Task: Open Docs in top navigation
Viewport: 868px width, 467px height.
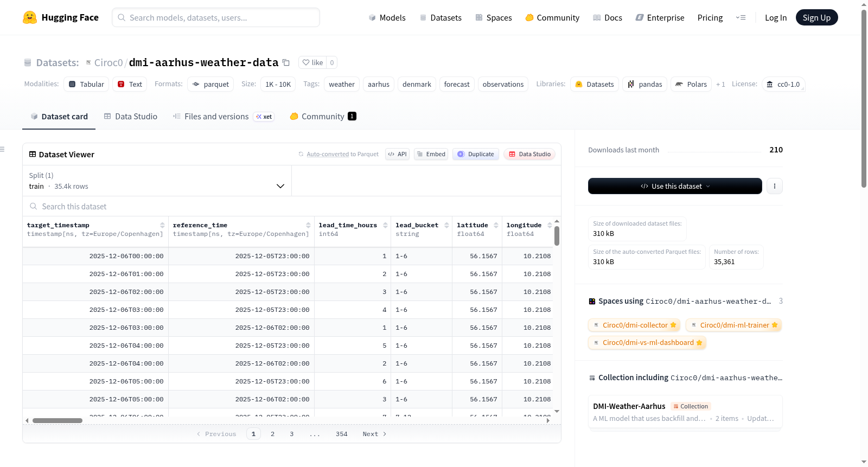Action: tap(608, 17)
